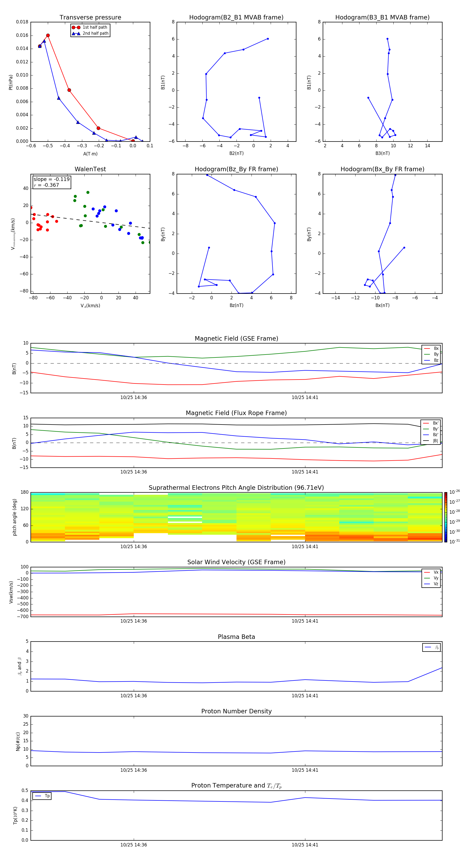This screenshot has width=473, height=868.
Task: Click the '|B|' entry in Flux Rope legend
Action: click(x=431, y=441)
